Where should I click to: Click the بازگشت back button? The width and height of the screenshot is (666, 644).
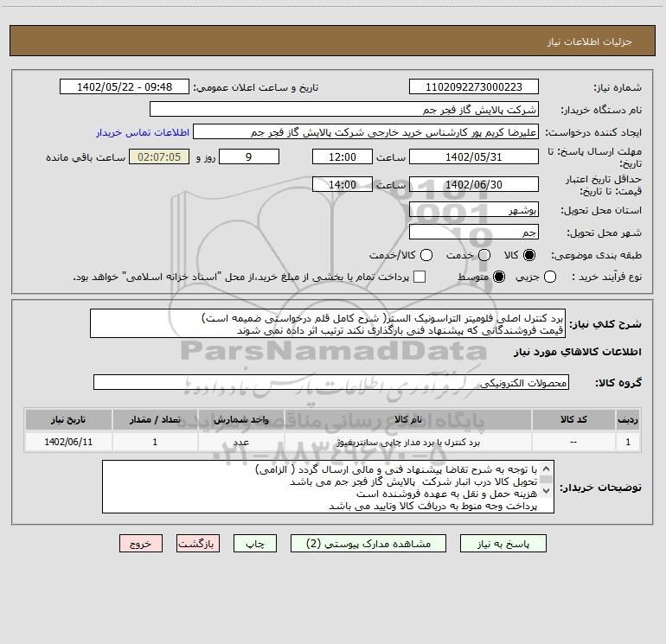tap(198, 544)
